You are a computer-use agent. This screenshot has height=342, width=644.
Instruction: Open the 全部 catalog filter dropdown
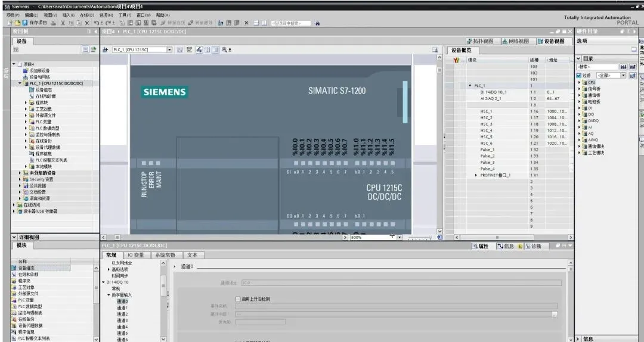click(623, 76)
